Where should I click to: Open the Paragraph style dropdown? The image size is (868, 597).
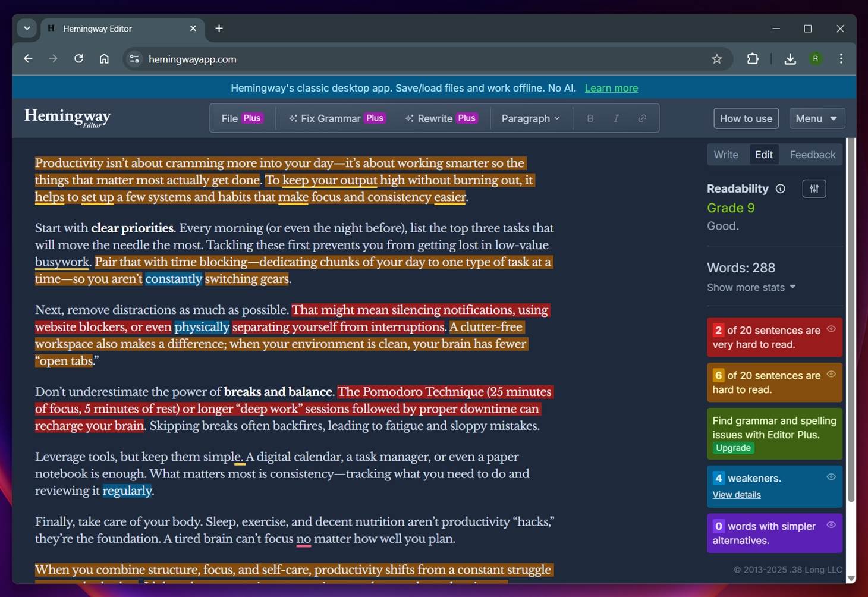tap(530, 118)
